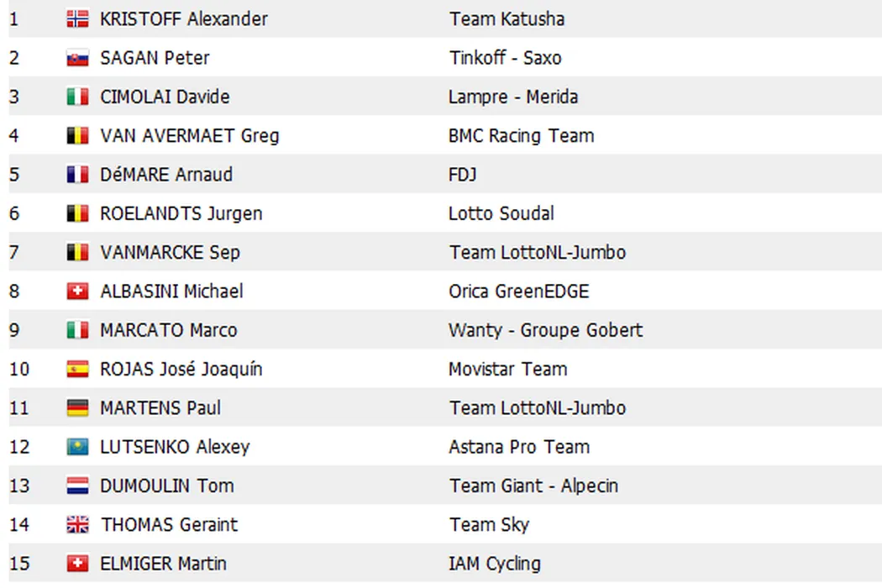Click the Belgian flag beside Vanmarcke
The width and height of the screenshot is (882, 588).
(x=77, y=252)
